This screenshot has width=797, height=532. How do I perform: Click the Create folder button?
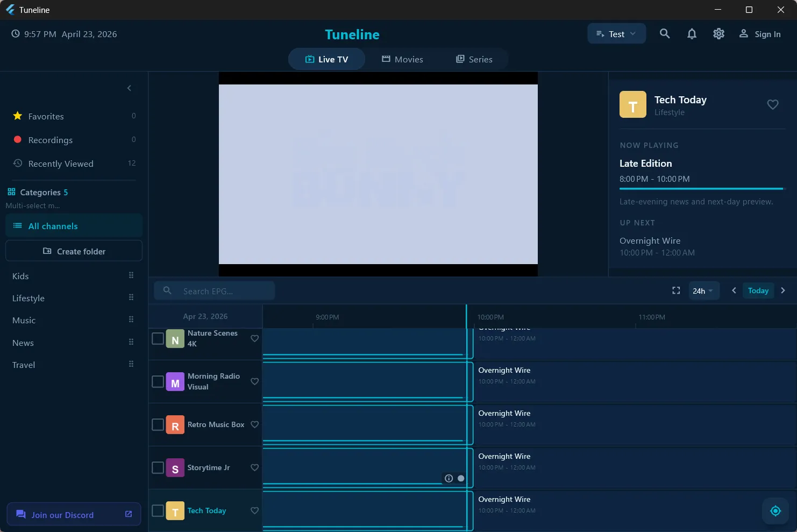[x=74, y=251]
